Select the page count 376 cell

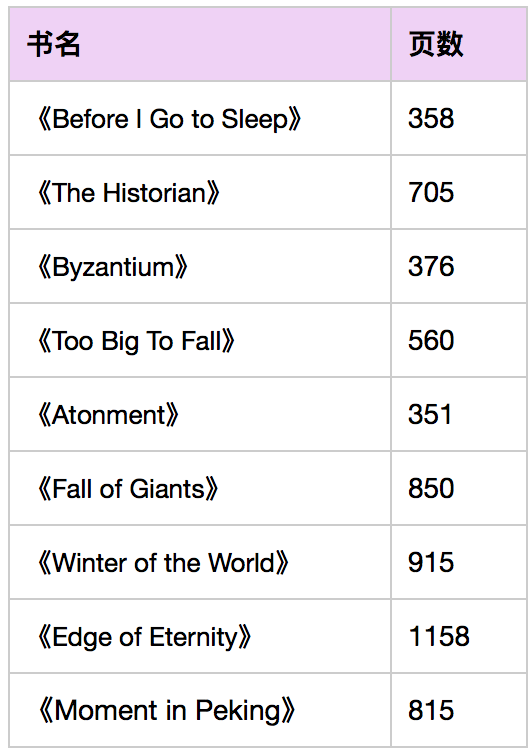pos(459,266)
